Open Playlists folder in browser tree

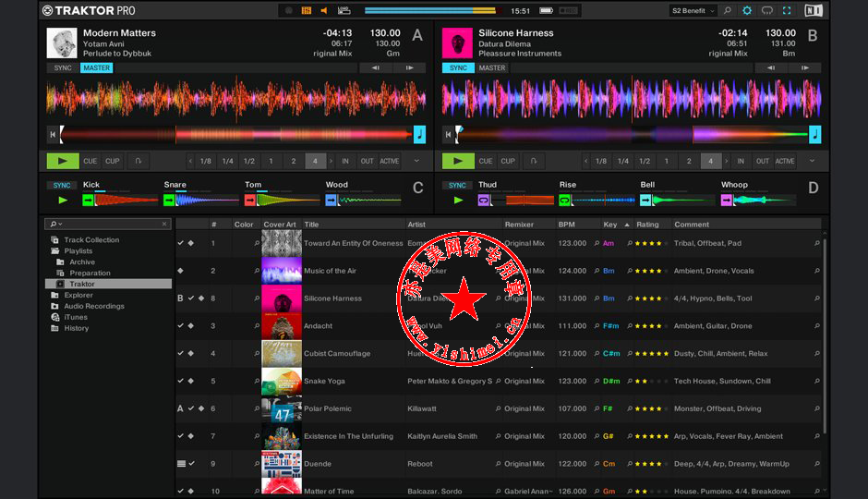click(x=78, y=250)
